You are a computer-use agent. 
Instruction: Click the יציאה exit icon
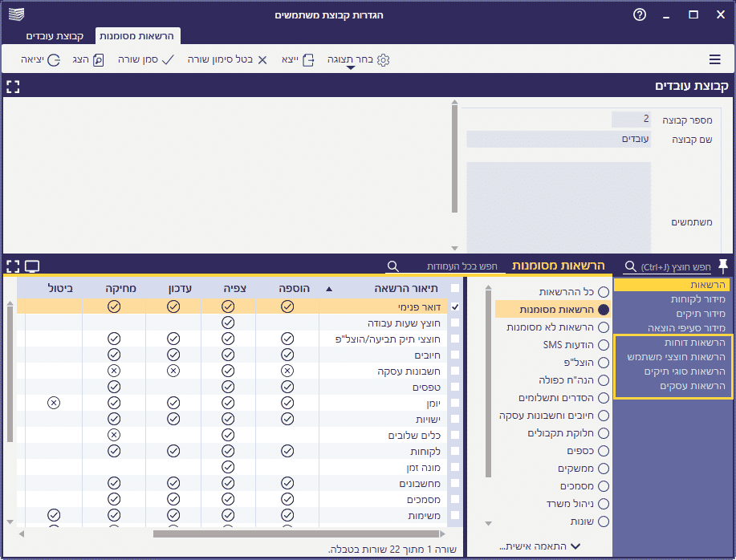(54, 60)
